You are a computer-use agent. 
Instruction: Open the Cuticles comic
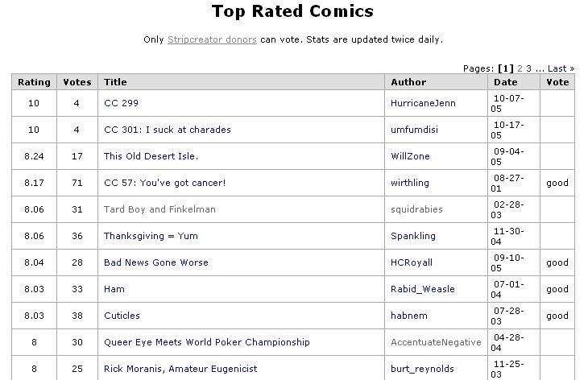tap(122, 316)
